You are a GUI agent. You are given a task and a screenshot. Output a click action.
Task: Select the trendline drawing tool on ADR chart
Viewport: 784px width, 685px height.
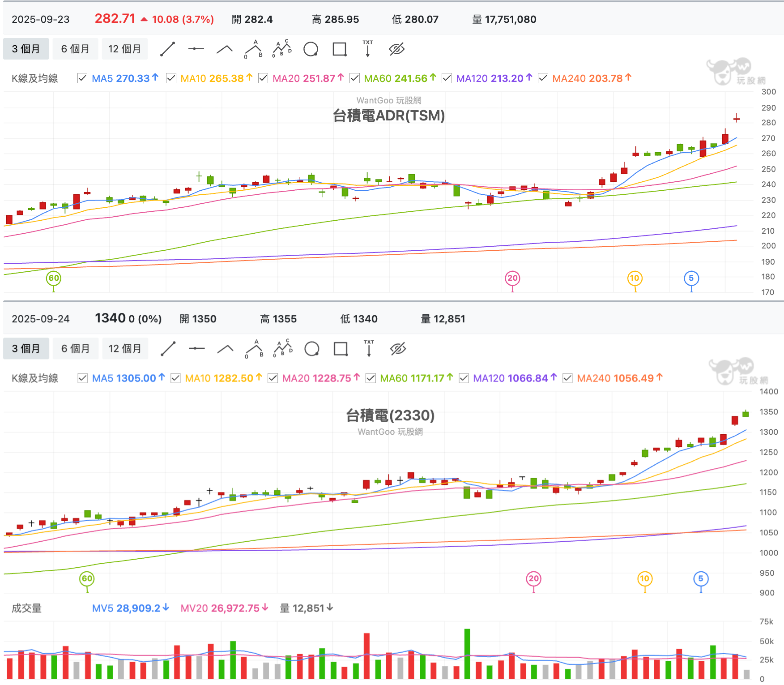click(x=168, y=49)
